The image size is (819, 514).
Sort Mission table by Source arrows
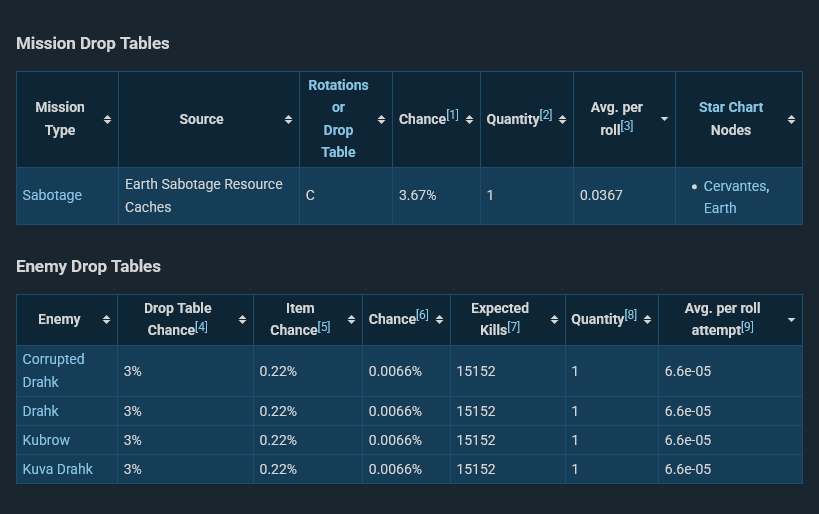(288, 120)
